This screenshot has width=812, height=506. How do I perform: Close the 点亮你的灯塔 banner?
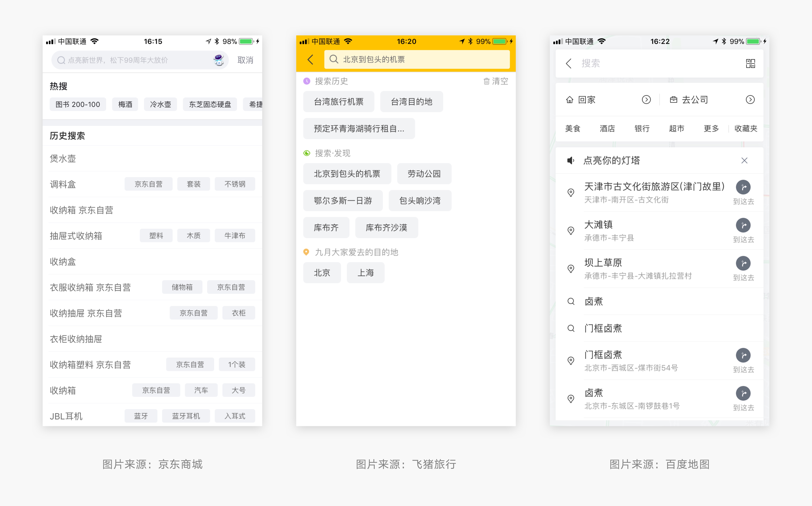coord(744,161)
